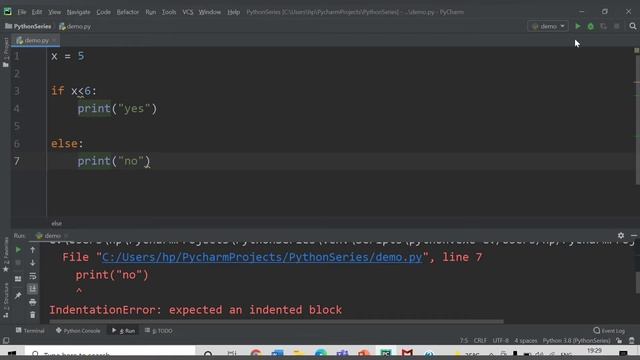Change 4 spaces indent setting

[526, 340]
